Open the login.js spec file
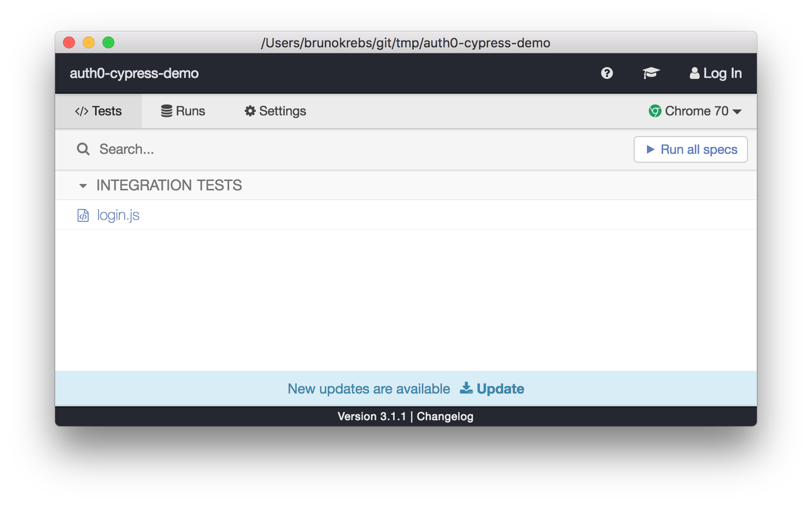This screenshot has height=505, width=812. coord(118,216)
